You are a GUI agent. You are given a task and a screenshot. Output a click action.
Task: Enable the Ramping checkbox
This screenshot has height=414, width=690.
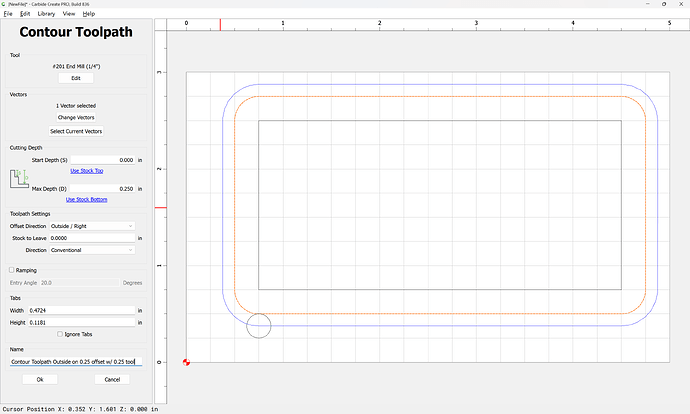12,270
